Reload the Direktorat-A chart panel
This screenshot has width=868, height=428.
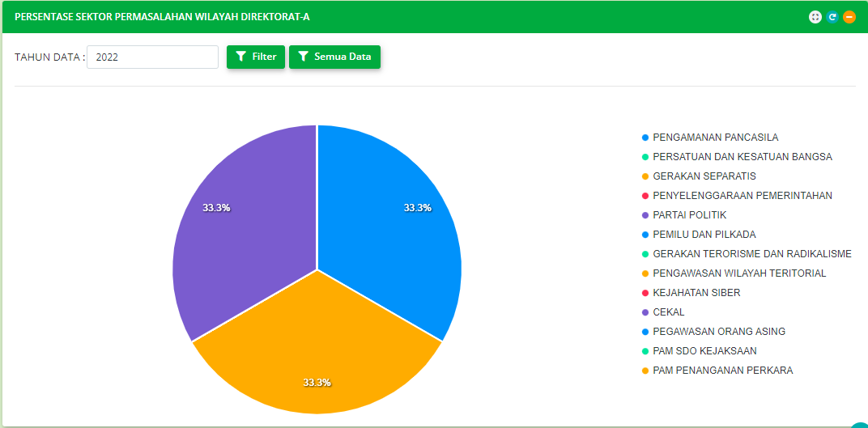tap(832, 17)
